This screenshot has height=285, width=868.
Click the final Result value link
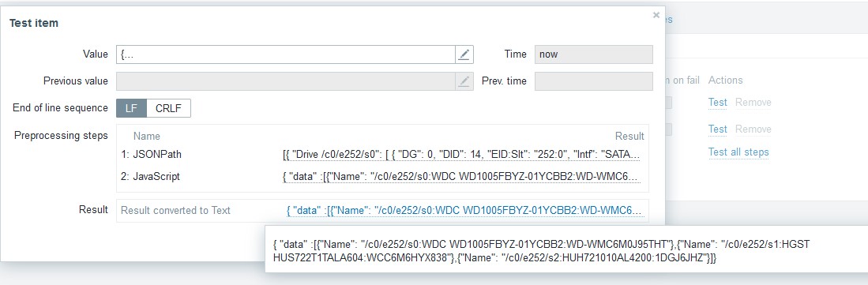click(x=465, y=210)
